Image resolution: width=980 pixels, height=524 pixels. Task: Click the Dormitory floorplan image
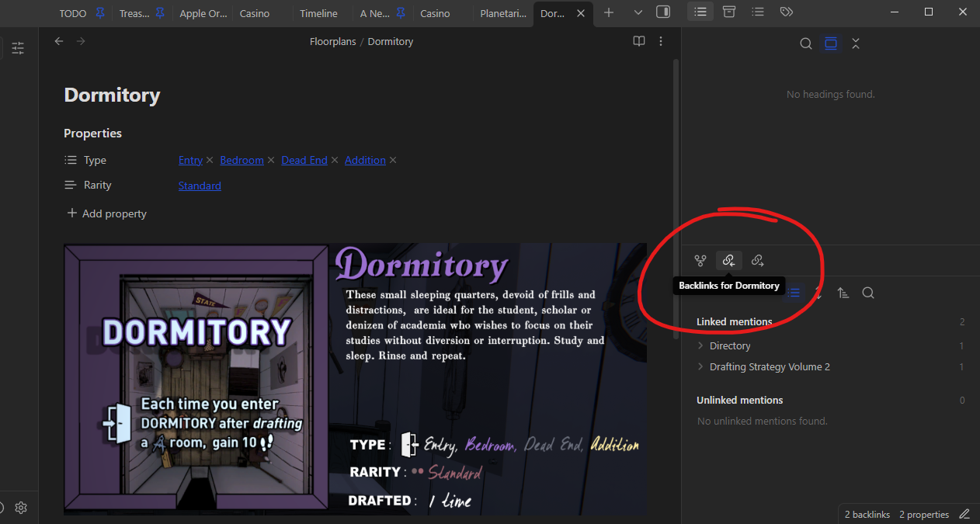click(x=355, y=379)
